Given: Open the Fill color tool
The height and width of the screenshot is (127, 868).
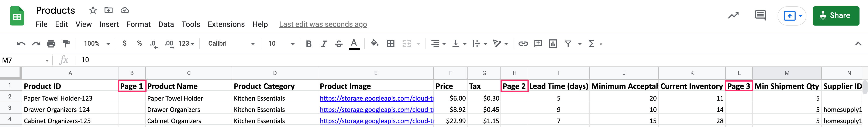Looking at the screenshot, I should (x=374, y=43).
